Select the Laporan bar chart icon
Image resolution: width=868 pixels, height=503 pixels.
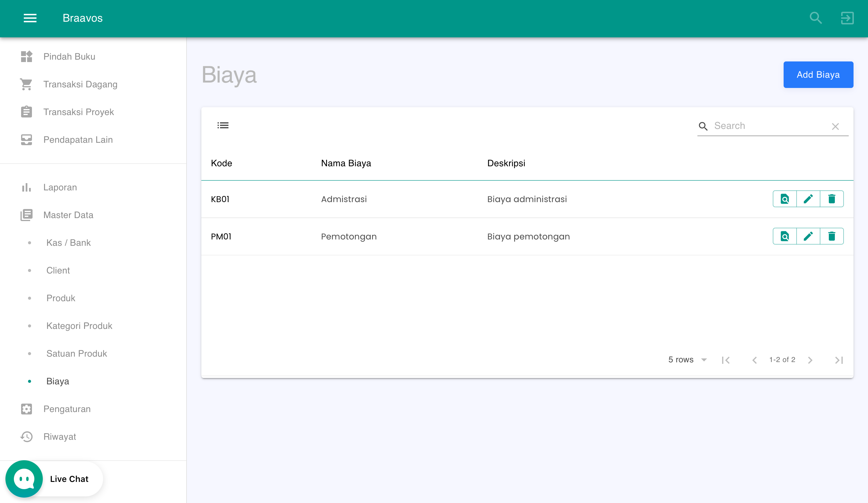[x=27, y=187]
